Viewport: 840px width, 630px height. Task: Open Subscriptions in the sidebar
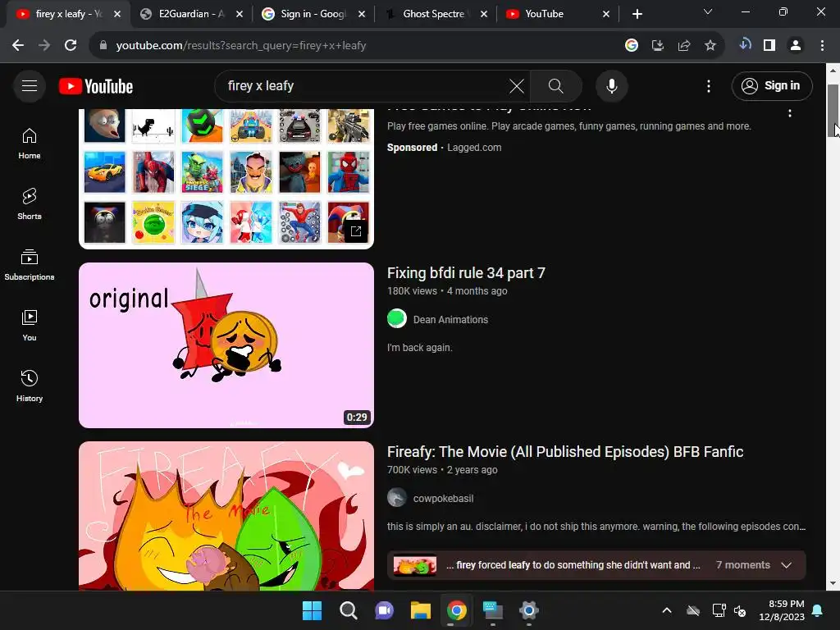click(x=30, y=265)
